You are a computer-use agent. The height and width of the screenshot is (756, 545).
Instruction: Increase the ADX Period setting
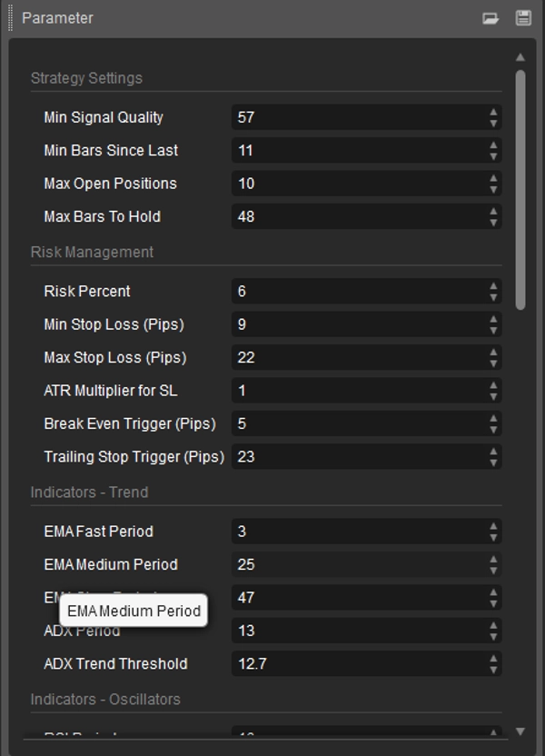(x=491, y=627)
